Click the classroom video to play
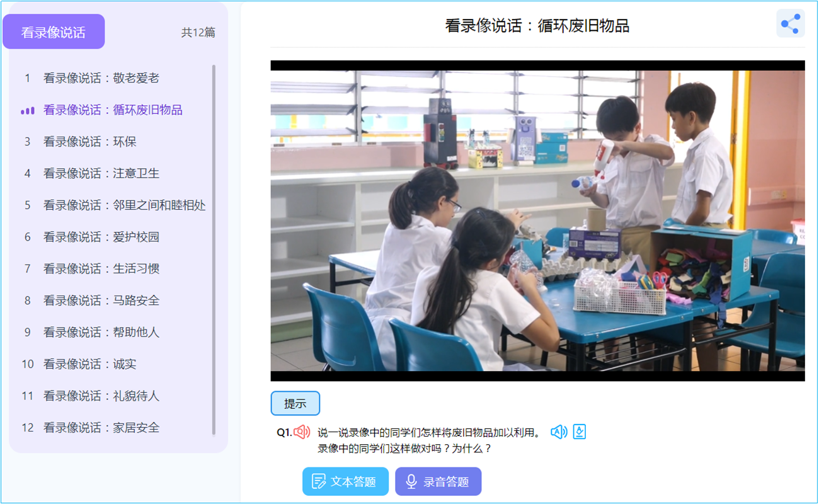This screenshot has height=504, width=819. pos(537,220)
